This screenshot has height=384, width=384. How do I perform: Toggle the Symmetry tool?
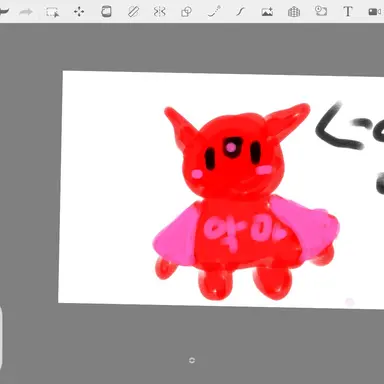160,12
